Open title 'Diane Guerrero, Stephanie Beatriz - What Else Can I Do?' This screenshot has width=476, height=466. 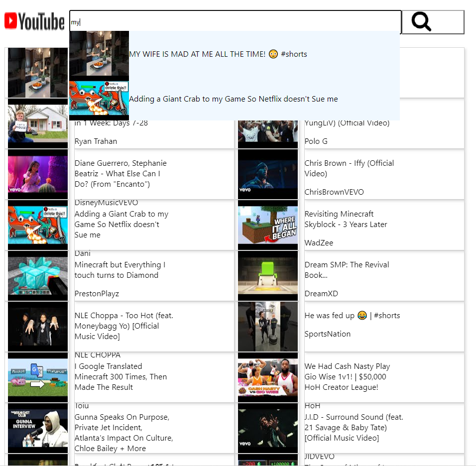click(120, 174)
